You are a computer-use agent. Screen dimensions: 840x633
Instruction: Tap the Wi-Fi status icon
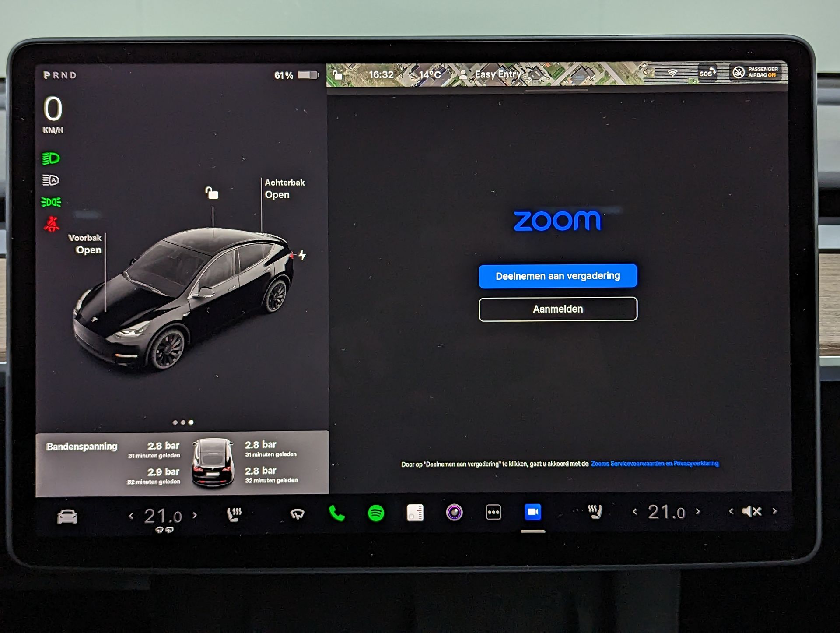672,72
